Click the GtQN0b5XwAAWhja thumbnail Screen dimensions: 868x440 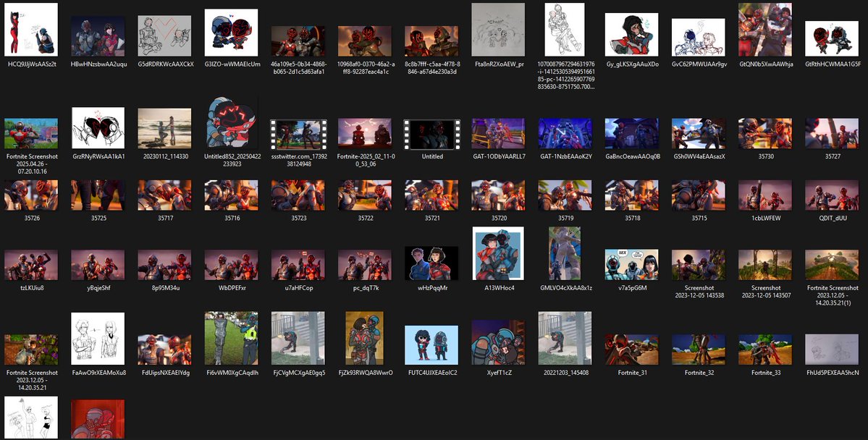[x=765, y=30]
